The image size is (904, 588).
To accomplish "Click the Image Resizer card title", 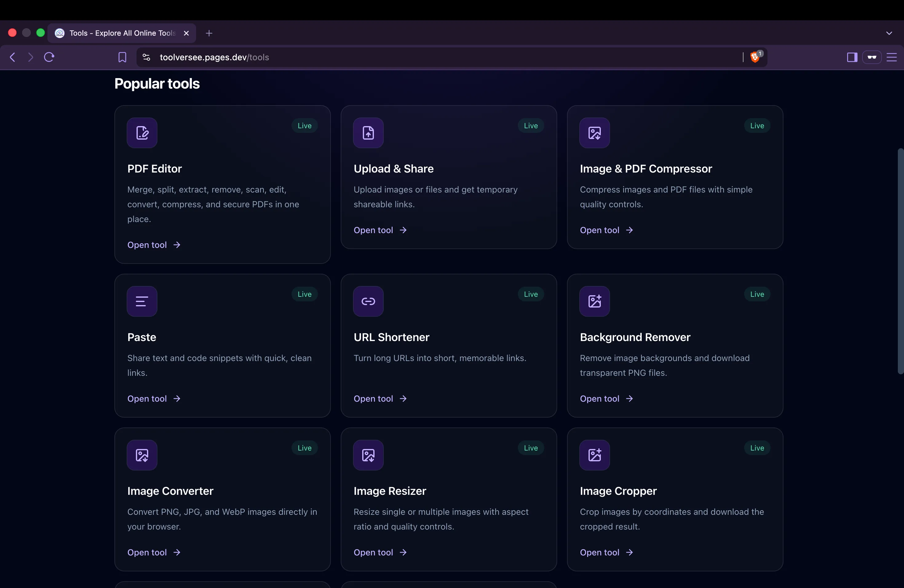I will pyautogui.click(x=390, y=491).
